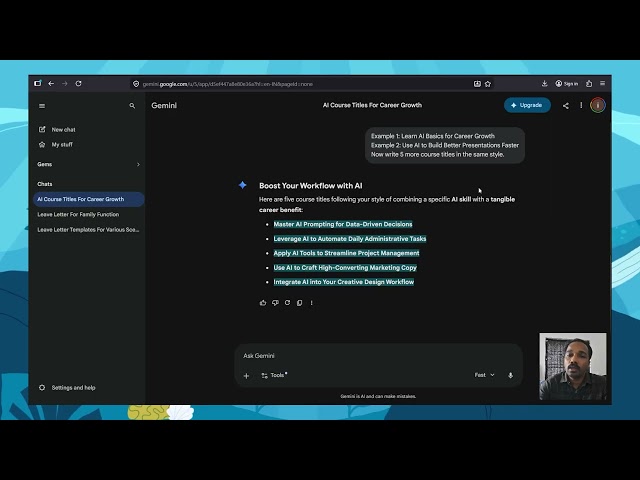This screenshot has height=480, width=640.
Task: Click the site security shield icon
Action: click(x=136, y=84)
